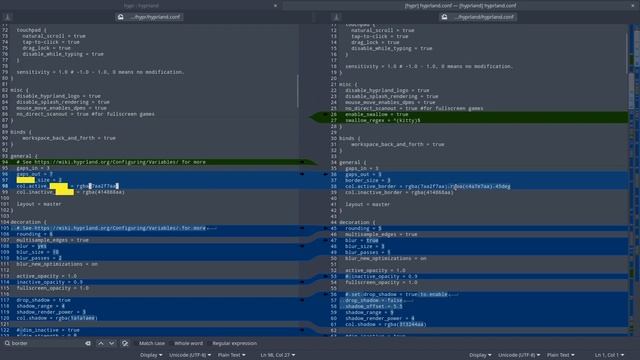Image resolution: width=640 pixels, height=360 pixels.
Task: Enable the Match case option
Action: pyautogui.click(x=151, y=344)
